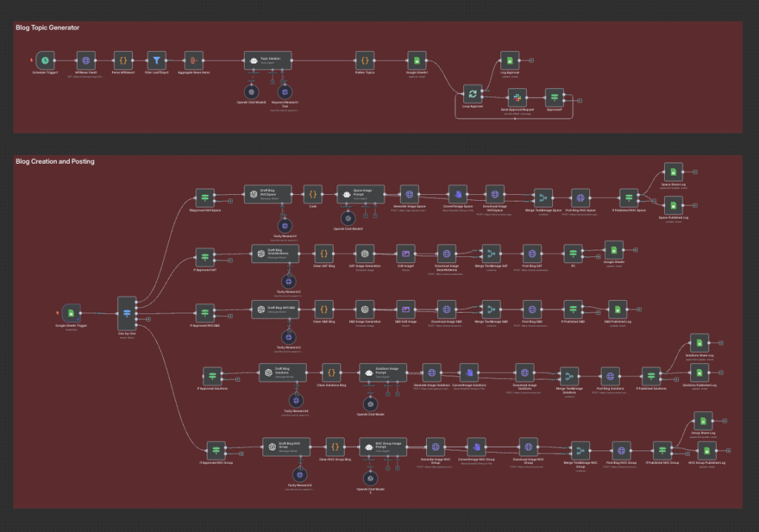Image resolution: width=759 pixels, height=532 pixels.
Task: Select OpenAI Chat Model under Topic Ideation
Action: coord(251,91)
